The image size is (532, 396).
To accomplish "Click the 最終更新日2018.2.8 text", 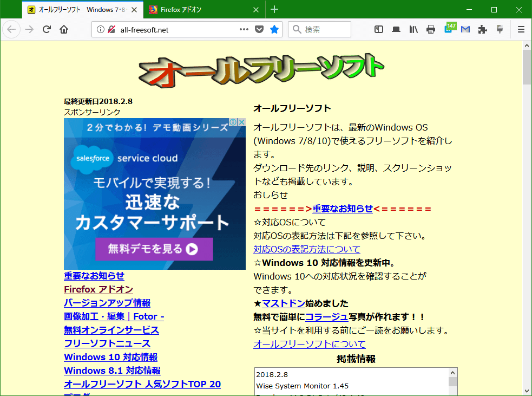I will (x=98, y=101).
